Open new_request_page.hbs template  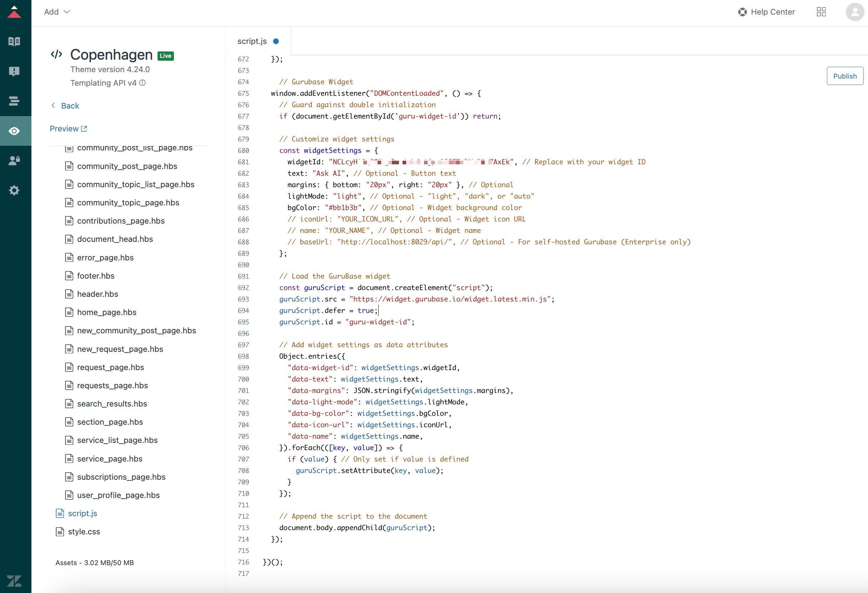[120, 349]
